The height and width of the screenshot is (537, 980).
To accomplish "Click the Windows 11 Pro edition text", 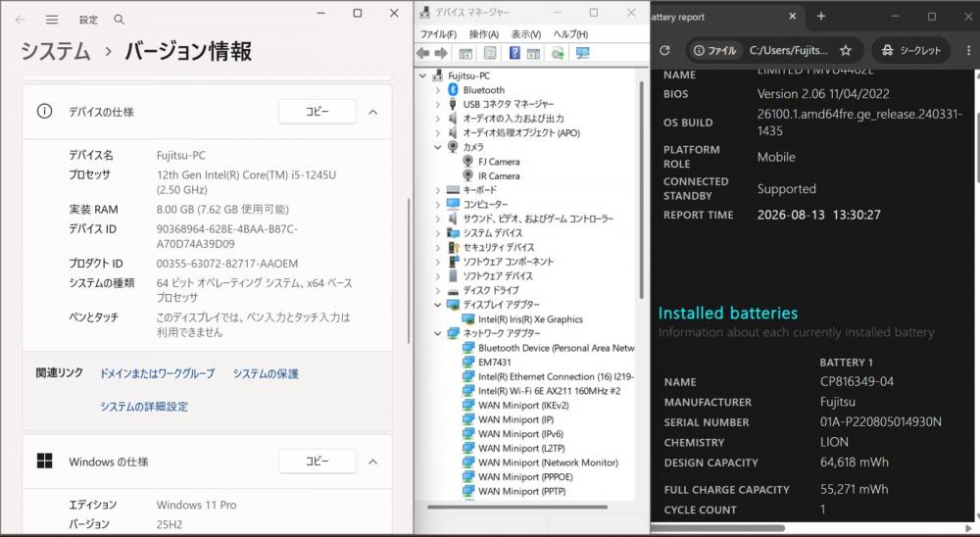I will (196, 505).
